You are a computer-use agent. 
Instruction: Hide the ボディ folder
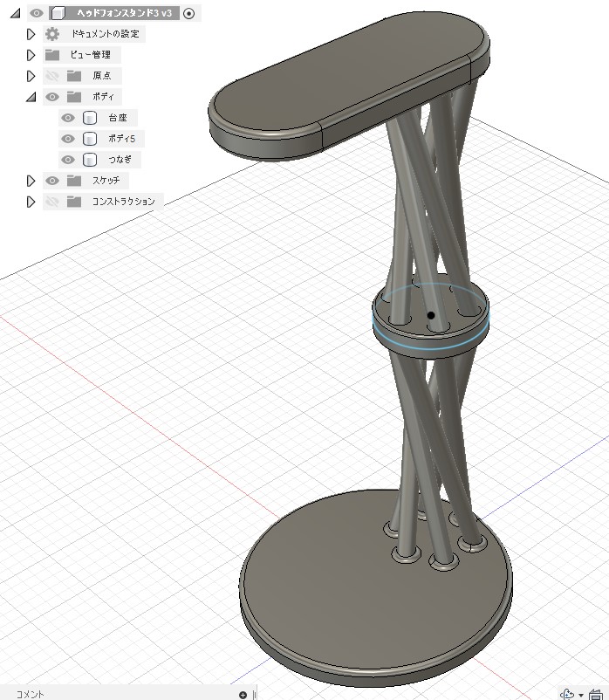(x=52, y=97)
